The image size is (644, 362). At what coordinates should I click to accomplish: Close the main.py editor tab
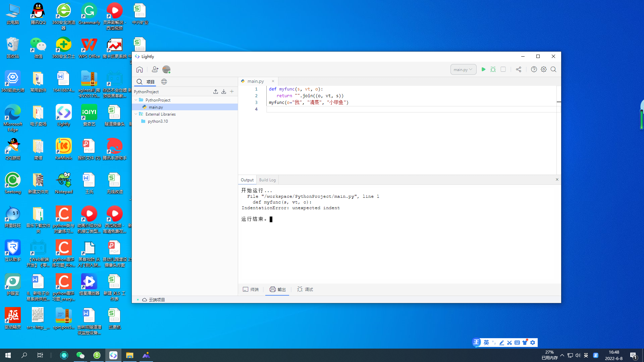click(273, 81)
